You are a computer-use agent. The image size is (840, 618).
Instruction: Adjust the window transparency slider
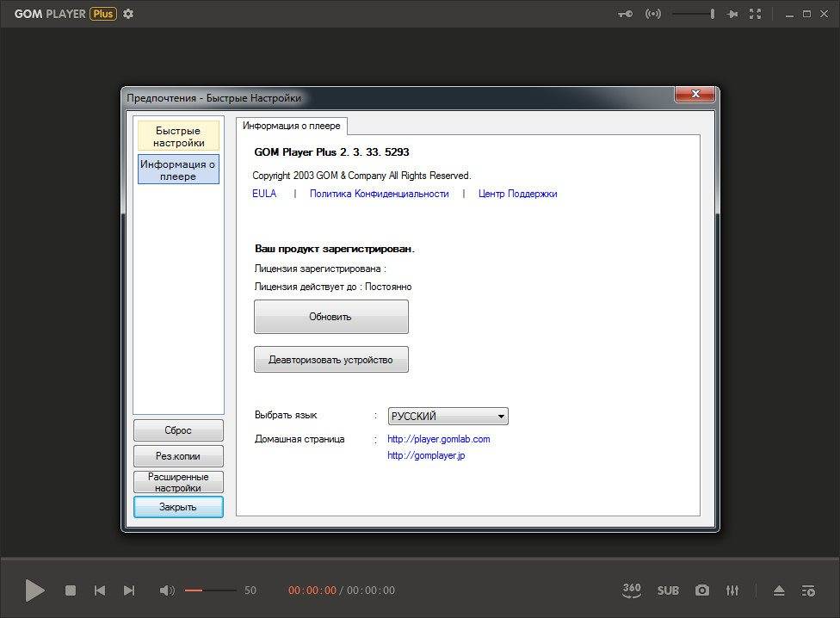pyautogui.click(x=694, y=14)
